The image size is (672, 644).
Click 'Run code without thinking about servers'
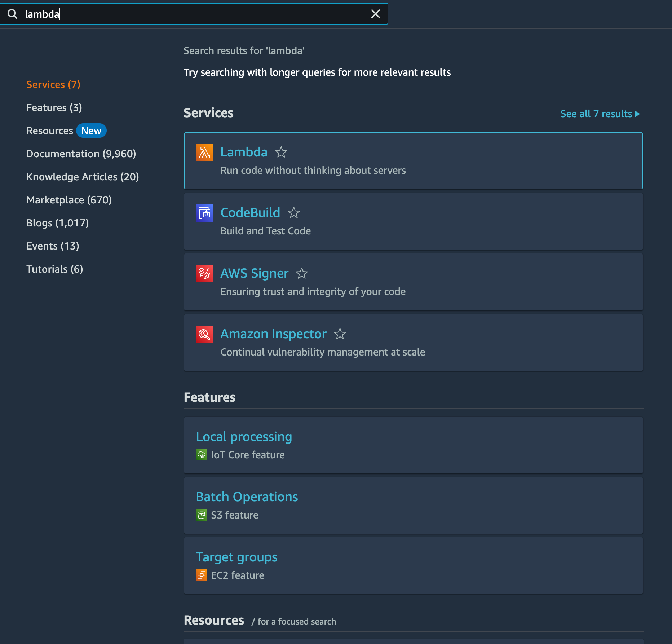coord(313,170)
